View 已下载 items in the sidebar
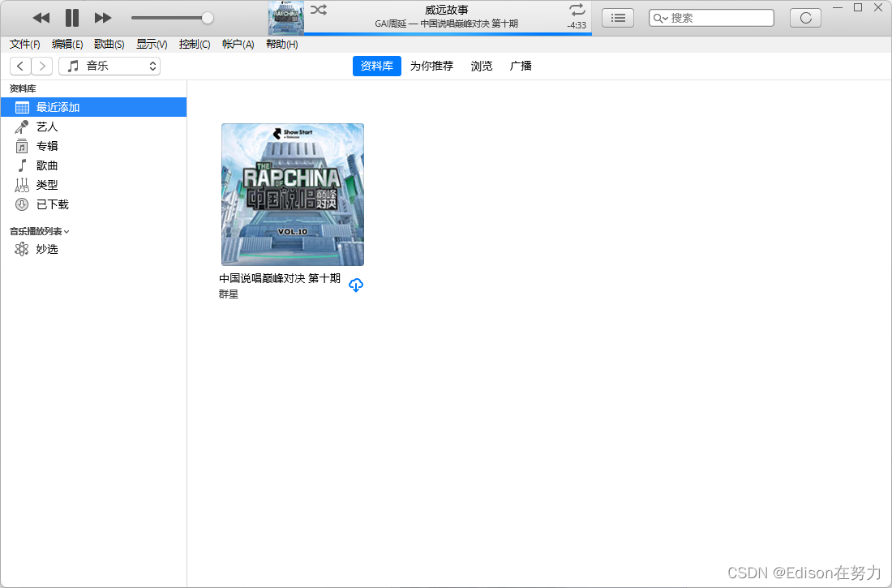This screenshot has width=892, height=588. [49, 204]
